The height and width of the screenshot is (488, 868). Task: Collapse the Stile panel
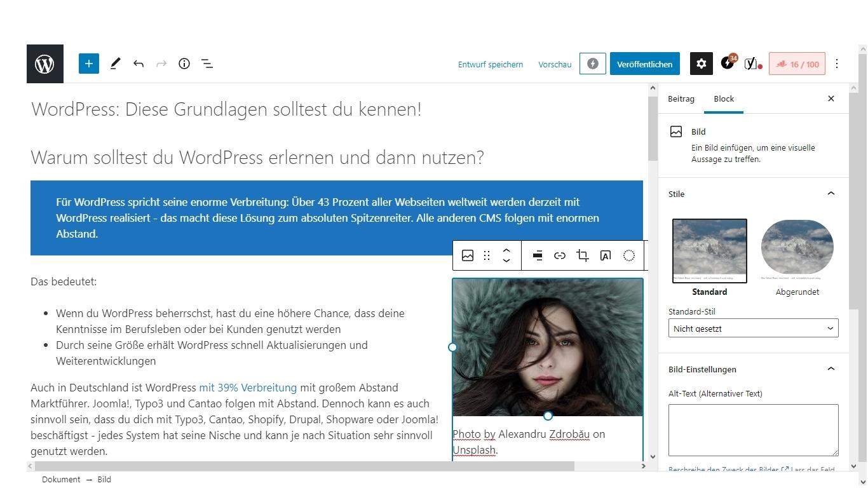click(x=831, y=194)
